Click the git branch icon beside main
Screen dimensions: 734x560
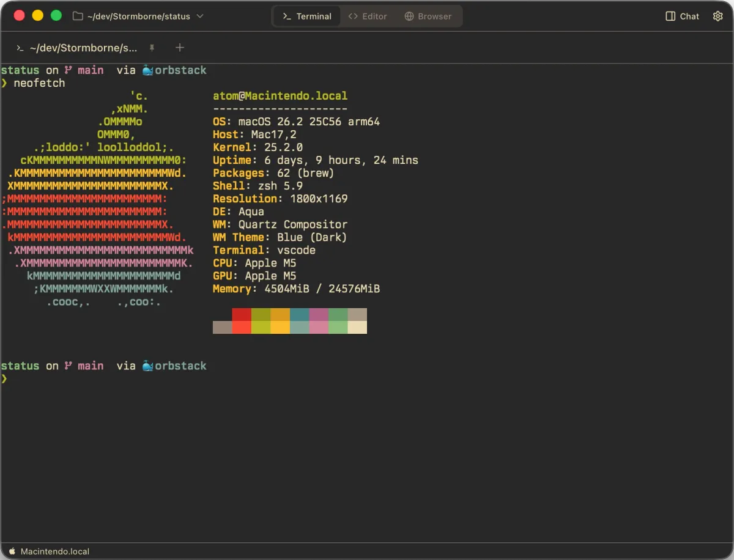69,70
